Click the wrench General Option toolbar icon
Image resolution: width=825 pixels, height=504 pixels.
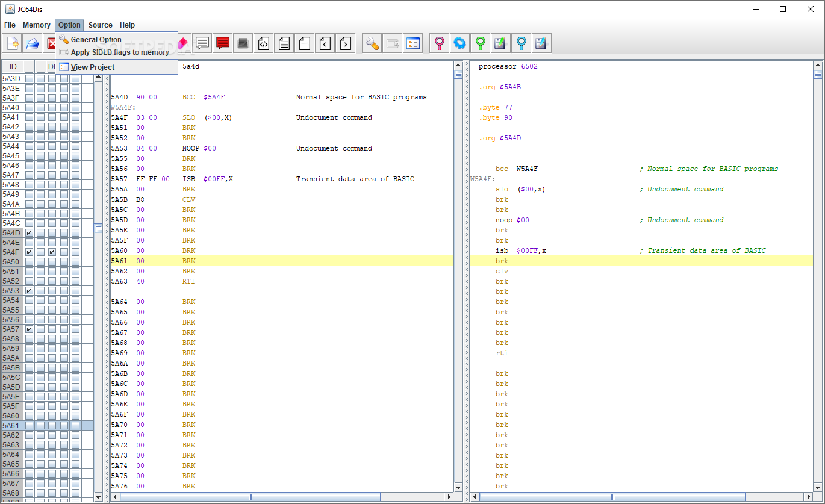pos(372,43)
